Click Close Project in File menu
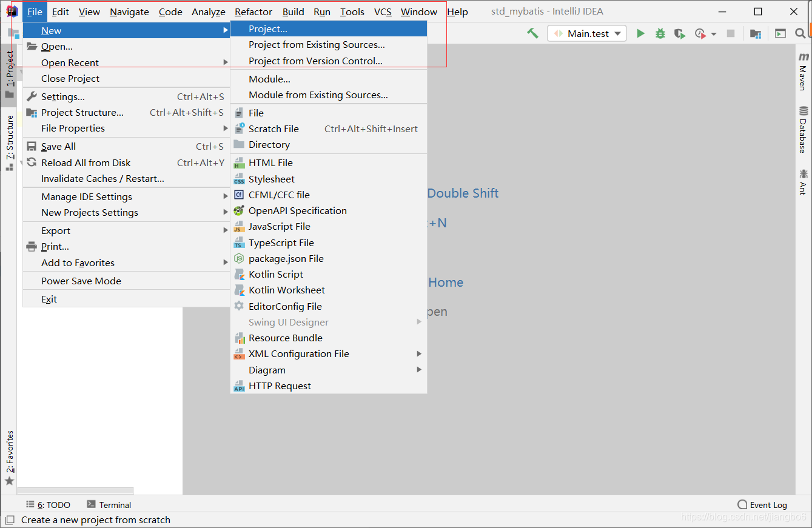 126,78
